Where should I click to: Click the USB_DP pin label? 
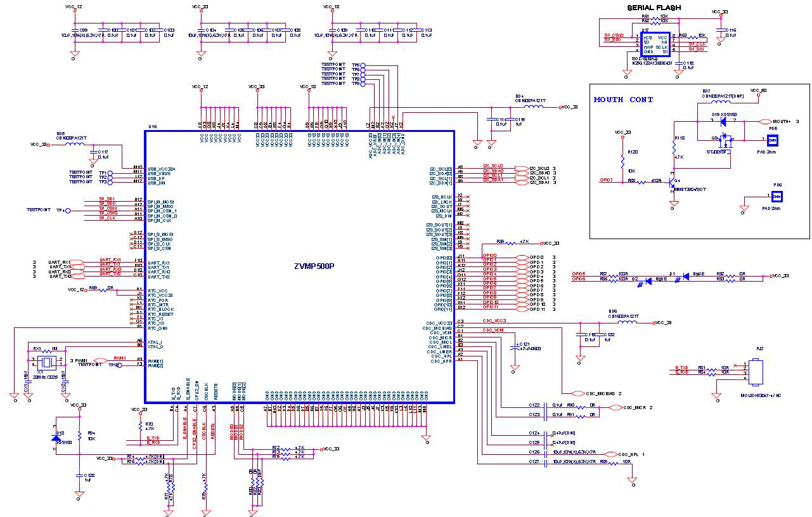click(x=157, y=177)
